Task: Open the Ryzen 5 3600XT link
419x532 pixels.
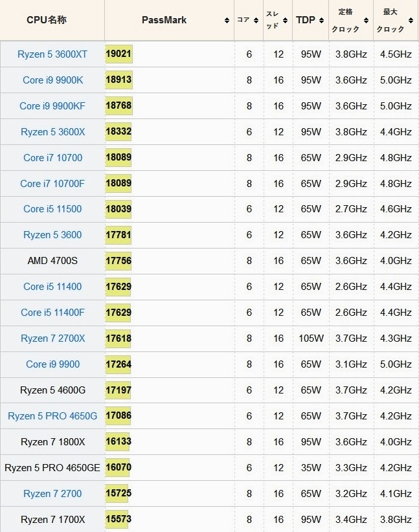Action: [52, 54]
